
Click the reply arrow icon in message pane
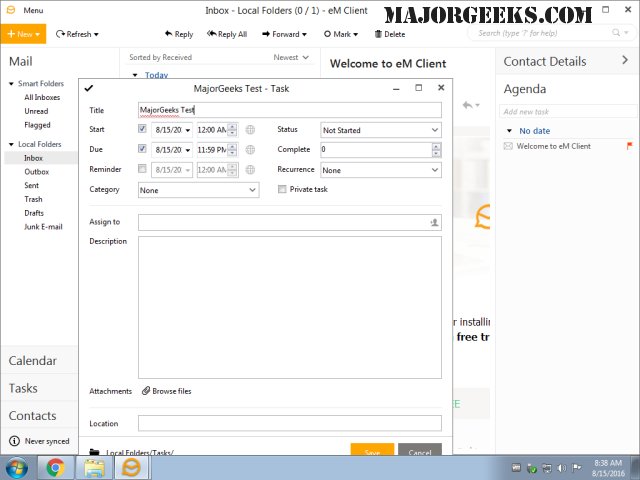coord(468,105)
